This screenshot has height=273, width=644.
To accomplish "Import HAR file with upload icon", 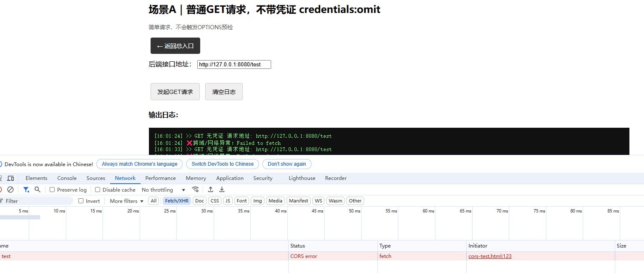I will pyautogui.click(x=211, y=190).
